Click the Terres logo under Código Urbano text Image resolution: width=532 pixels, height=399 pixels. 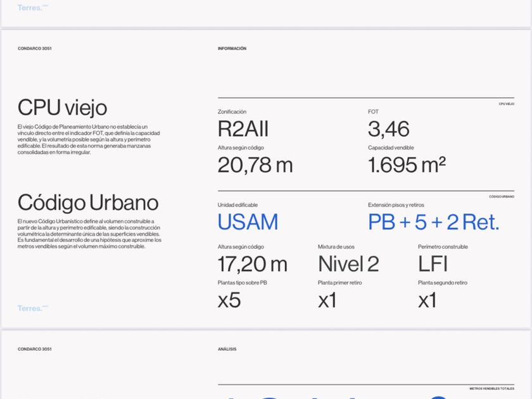(32, 308)
